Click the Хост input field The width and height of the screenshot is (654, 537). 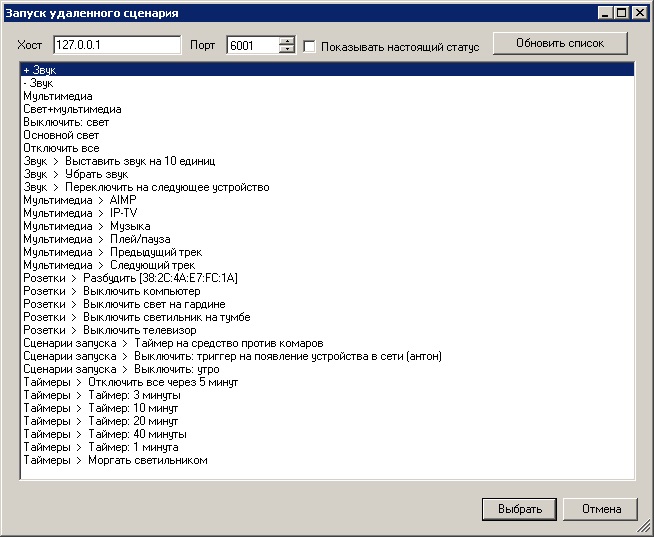(117, 45)
